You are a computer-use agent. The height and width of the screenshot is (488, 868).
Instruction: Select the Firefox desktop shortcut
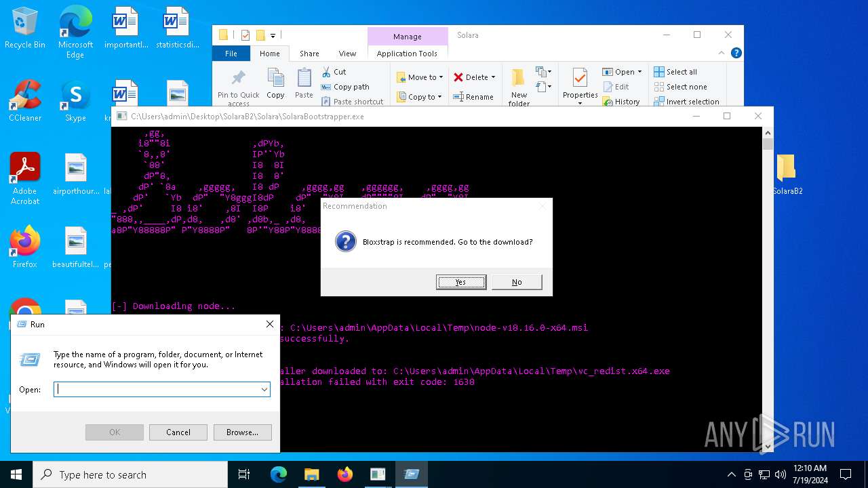[25, 247]
